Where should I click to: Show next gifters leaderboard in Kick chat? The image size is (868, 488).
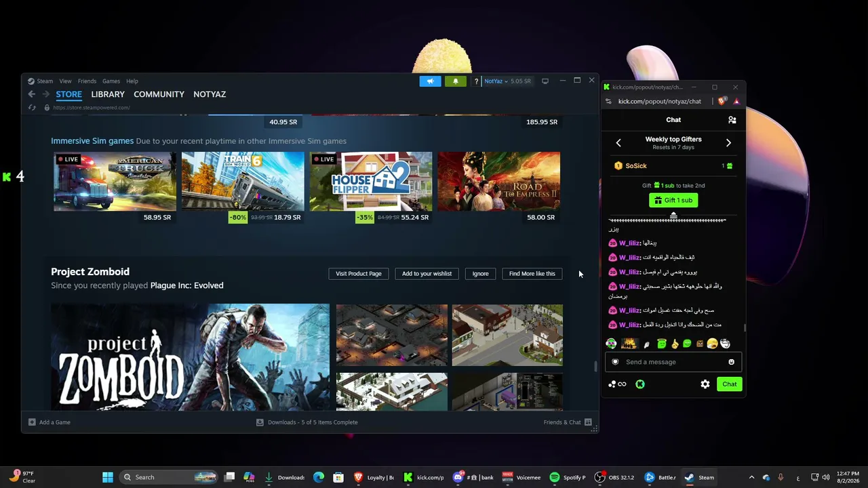coord(728,143)
